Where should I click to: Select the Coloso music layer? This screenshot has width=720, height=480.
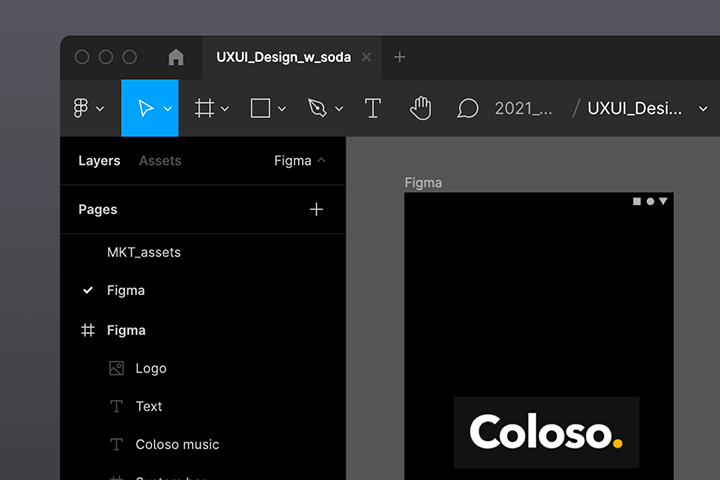[x=177, y=445]
